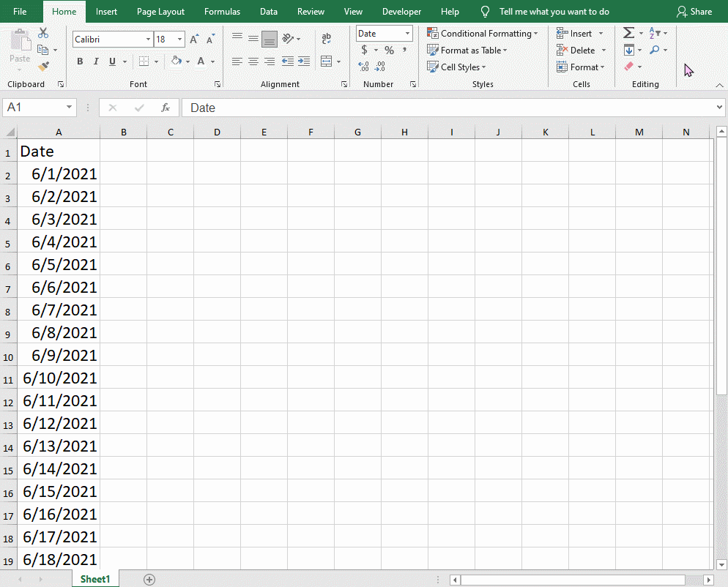Viewport: 728px width, 587px height.
Task: Click the Merge & Center icon
Action: coord(327,61)
